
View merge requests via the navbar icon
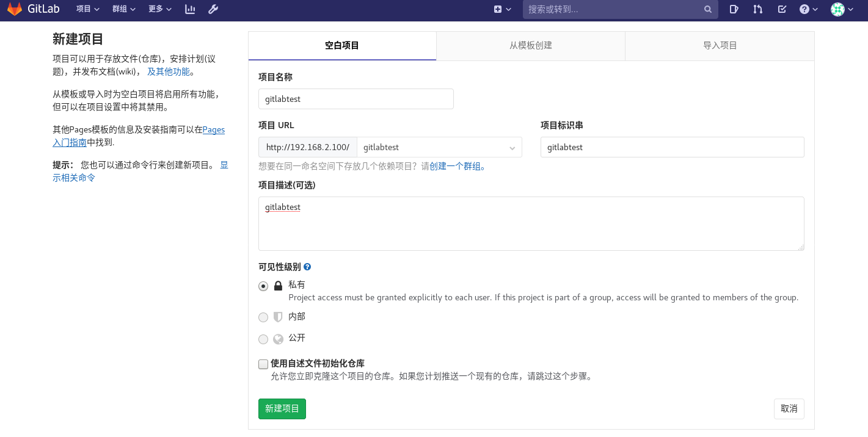(757, 9)
